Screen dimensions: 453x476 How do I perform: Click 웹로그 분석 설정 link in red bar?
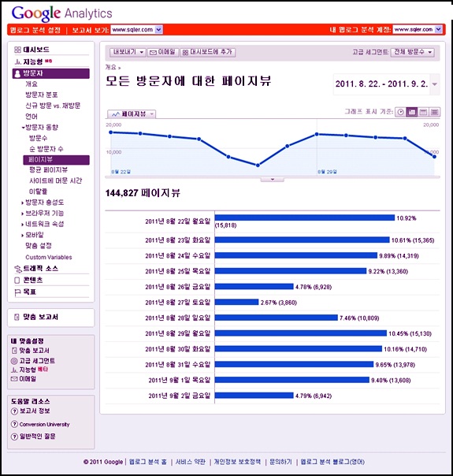point(35,30)
